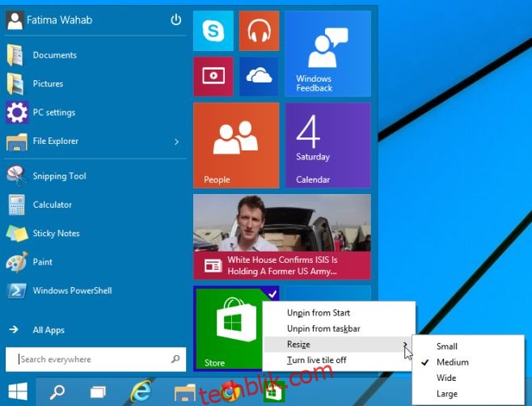Click the Store tile

pos(229,328)
